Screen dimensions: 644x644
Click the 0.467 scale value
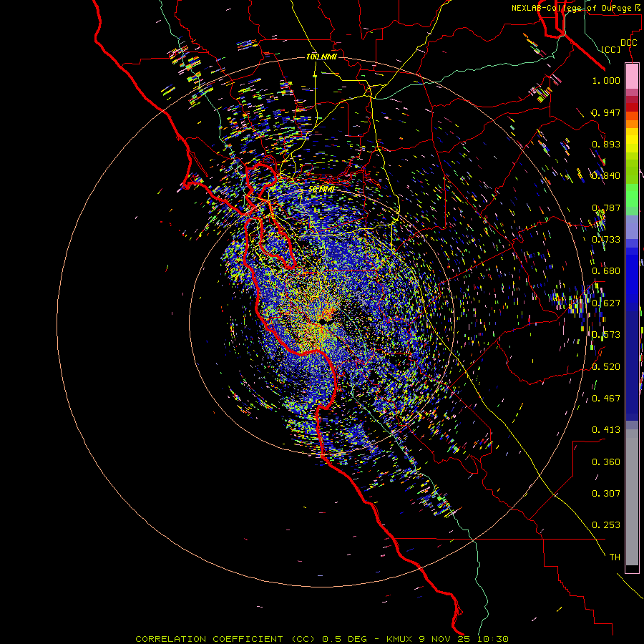point(606,399)
